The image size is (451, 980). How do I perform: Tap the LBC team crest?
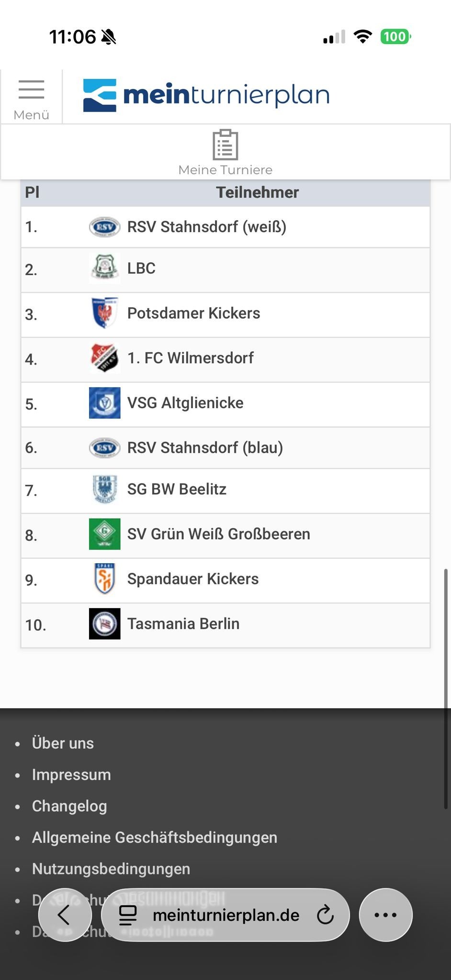104,268
